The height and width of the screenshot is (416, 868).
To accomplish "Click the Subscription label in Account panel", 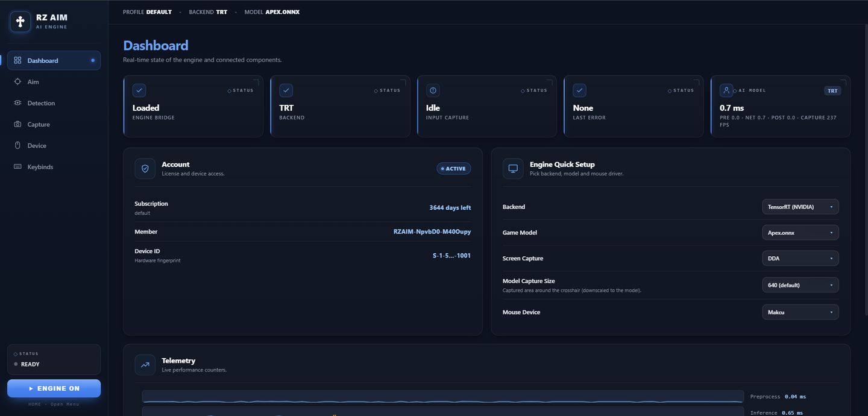I will (x=151, y=204).
